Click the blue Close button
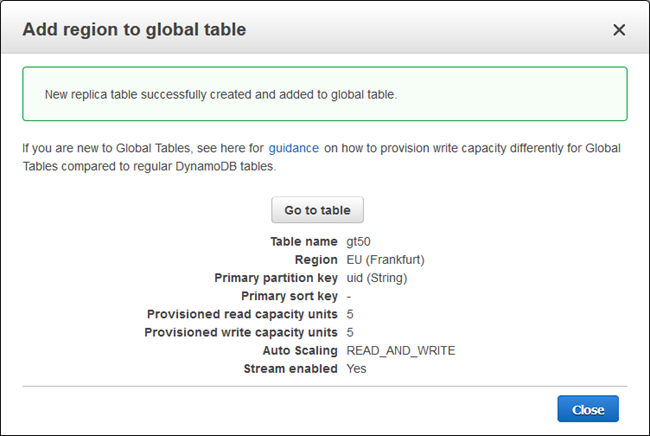650x436 pixels. pyautogui.click(x=588, y=410)
